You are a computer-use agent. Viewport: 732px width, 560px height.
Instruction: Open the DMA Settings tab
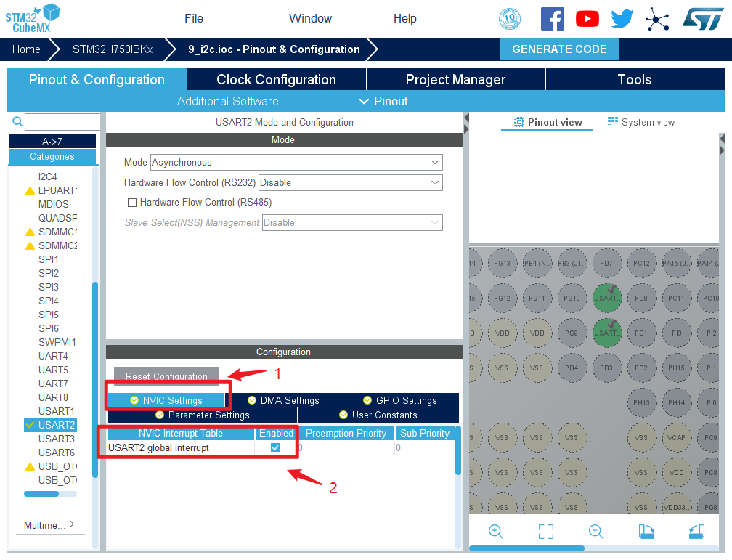[x=283, y=400]
